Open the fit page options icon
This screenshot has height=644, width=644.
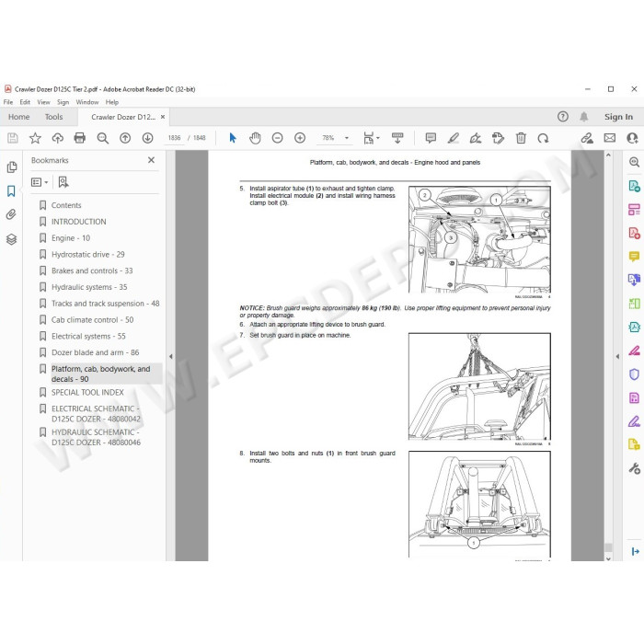coord(371,138)
